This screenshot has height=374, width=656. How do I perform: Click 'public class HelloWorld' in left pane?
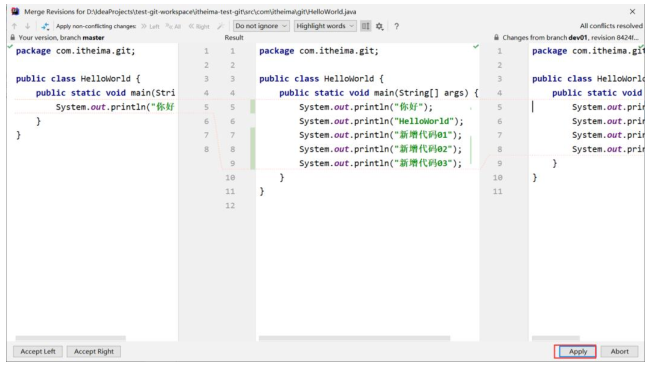78,79
